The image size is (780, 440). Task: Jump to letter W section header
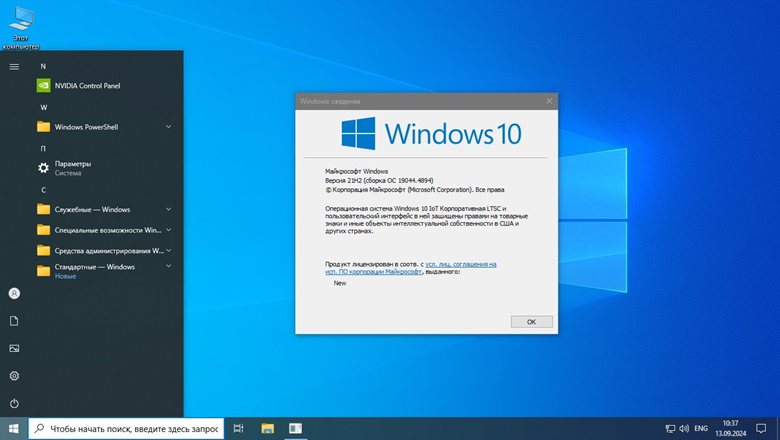tap(44, 107)
